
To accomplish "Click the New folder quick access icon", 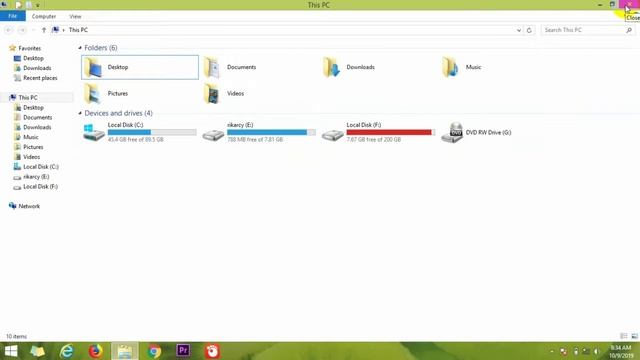I will [29, 5].
